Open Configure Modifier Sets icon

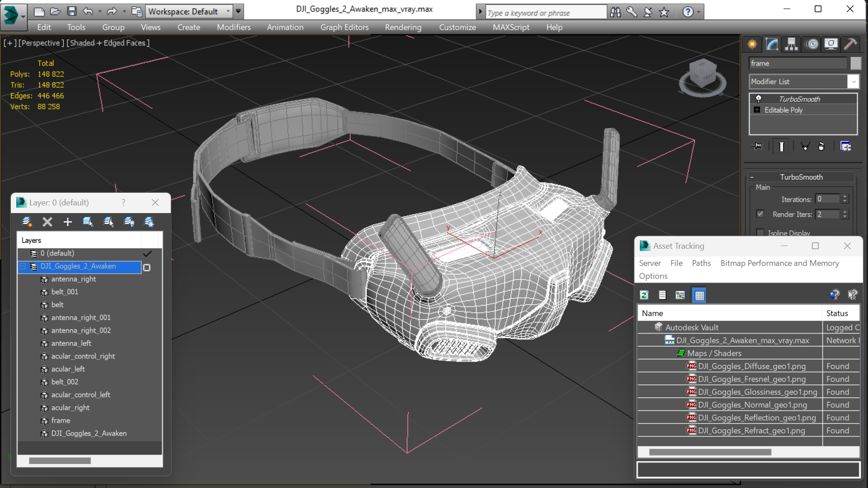tap(846, 146)
